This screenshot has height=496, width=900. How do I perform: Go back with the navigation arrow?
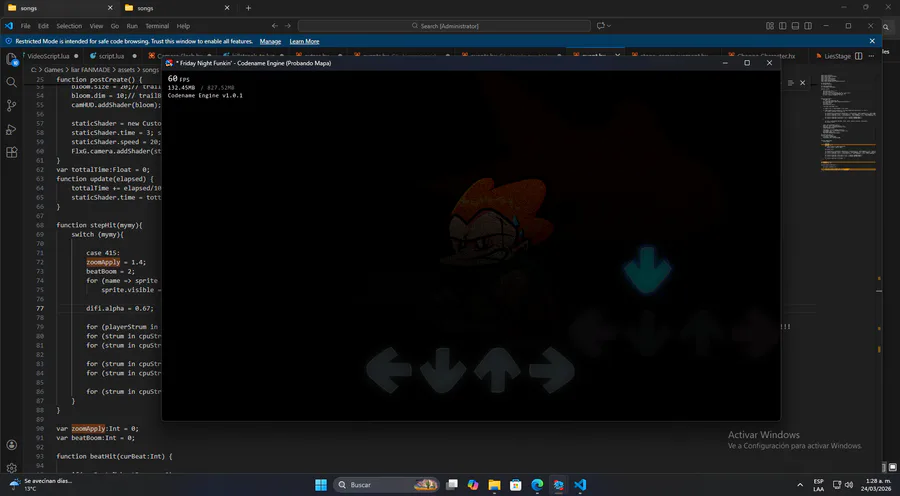click(x=274, y=26)
